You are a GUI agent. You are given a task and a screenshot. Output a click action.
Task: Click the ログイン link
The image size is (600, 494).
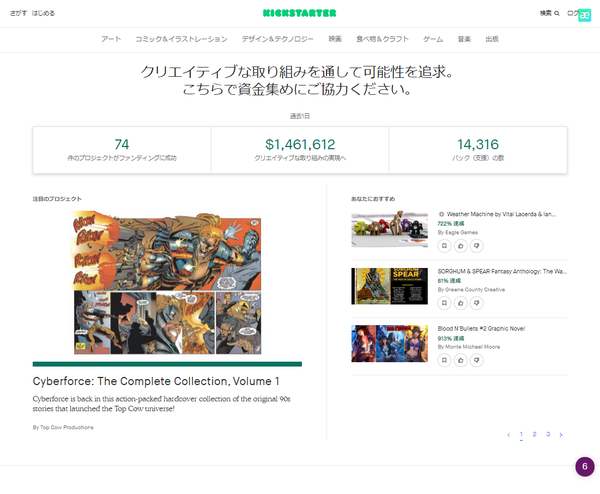[573, 13]
